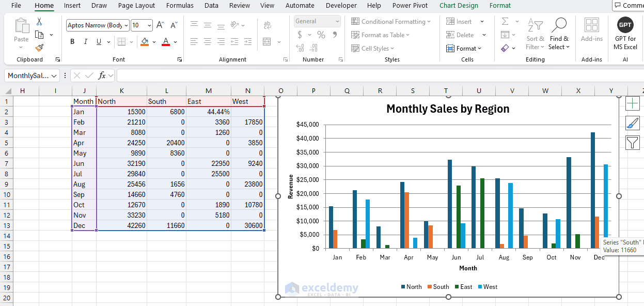This screenshot has width=644, height=306.
Task: Toggle top align in Alignment group
Action: 194,25
